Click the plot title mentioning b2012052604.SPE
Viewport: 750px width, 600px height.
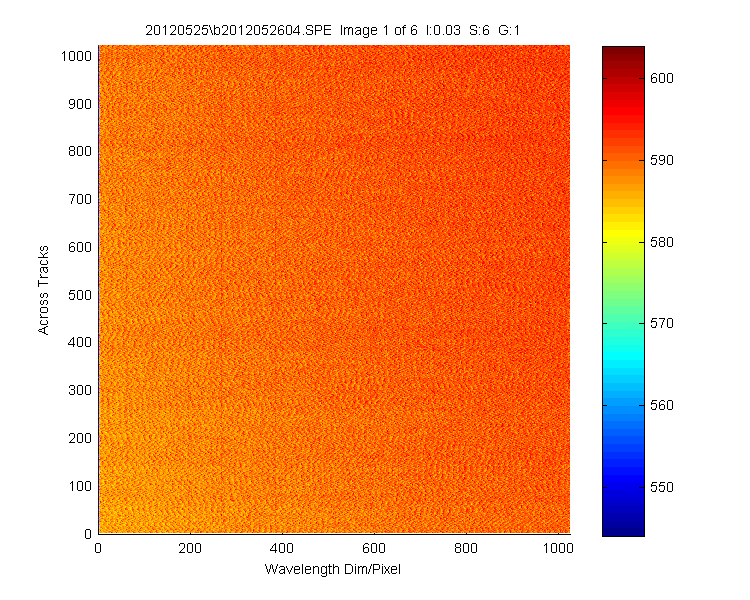coord(332,31)
